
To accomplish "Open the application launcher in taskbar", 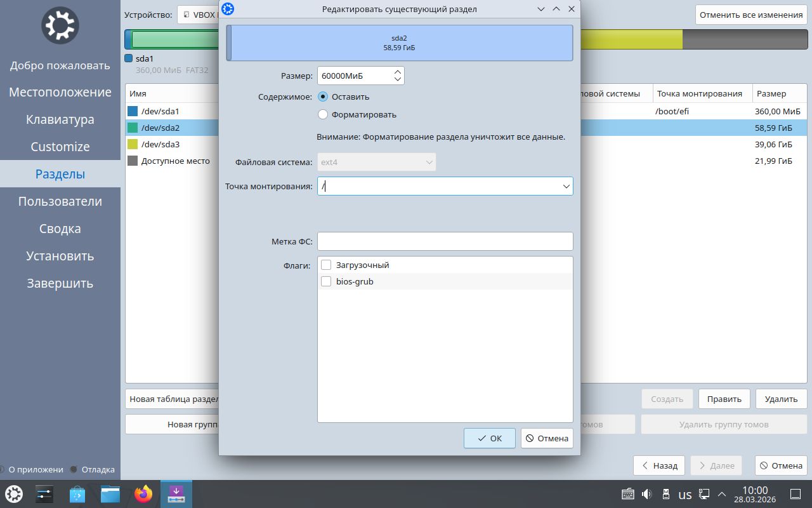I will click(x=14, y=494).
